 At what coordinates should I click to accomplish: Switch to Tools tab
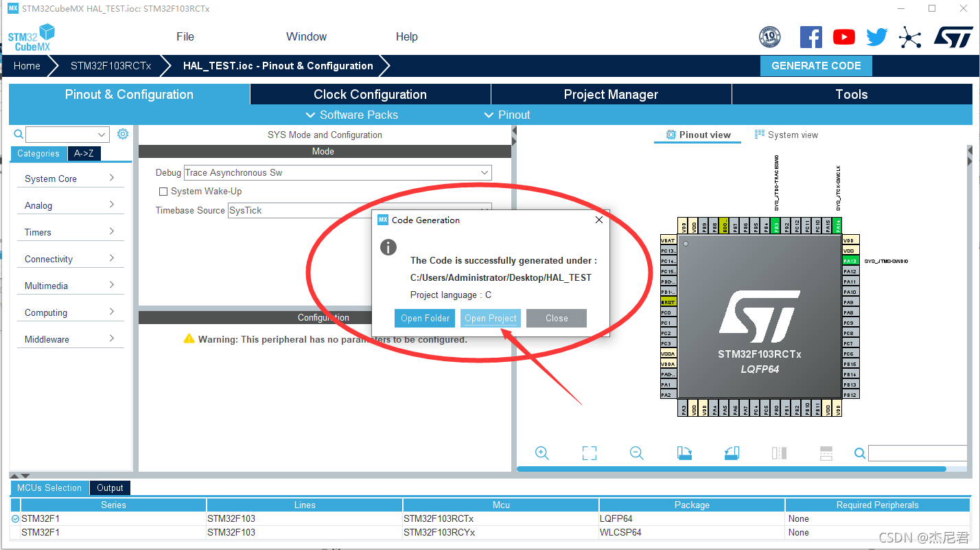coord(852,95)
